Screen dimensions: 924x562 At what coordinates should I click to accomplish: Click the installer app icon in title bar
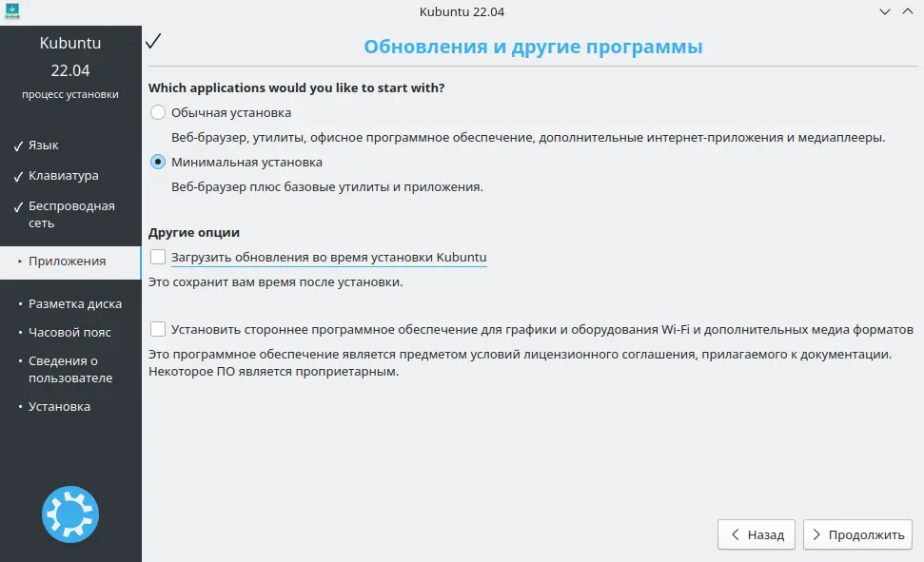pyautogui.click(x=11, y=11)
